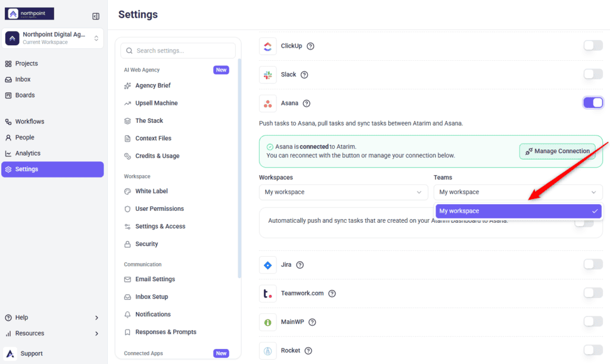
Task: Open Credits & Usage settings
Action: click(x=157, y=156)
